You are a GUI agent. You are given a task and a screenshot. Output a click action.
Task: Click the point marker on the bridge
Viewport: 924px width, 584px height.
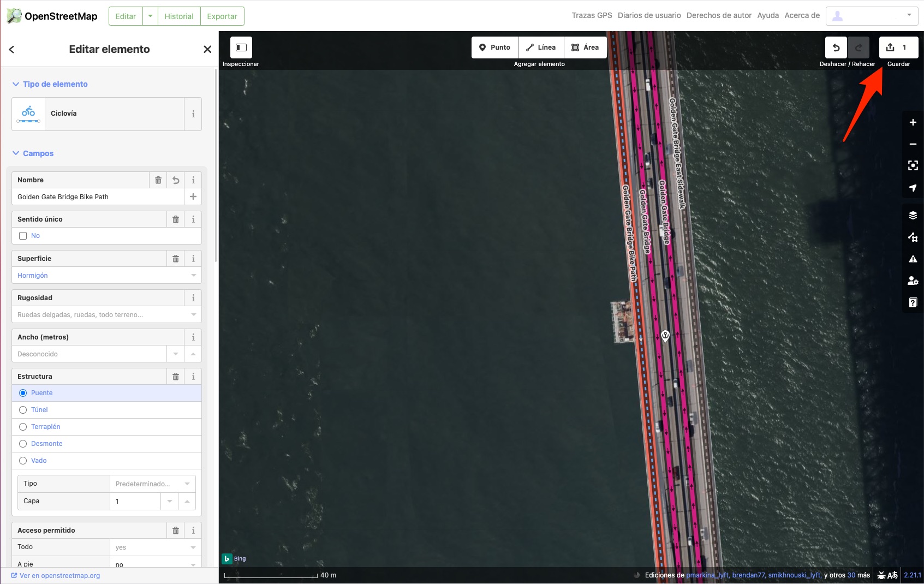pyautogui.click(x=665, y=336)
